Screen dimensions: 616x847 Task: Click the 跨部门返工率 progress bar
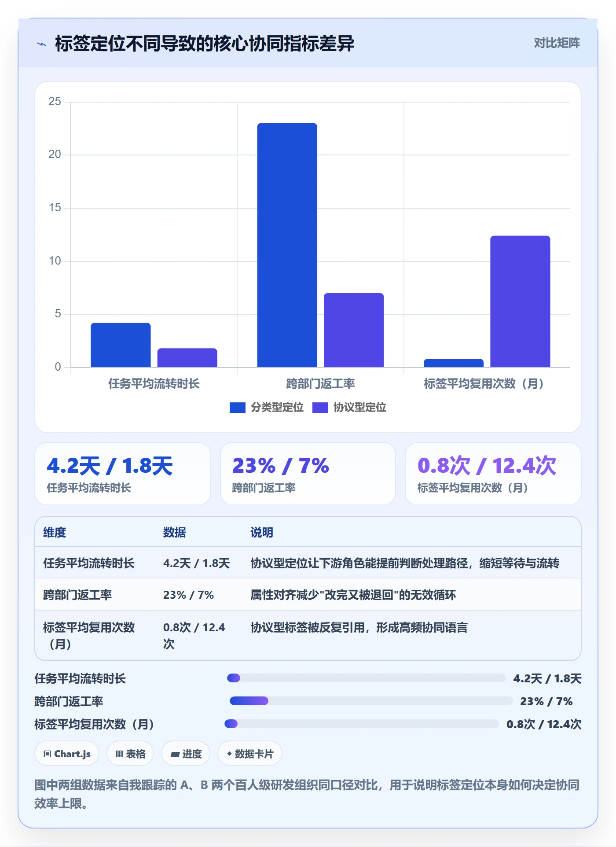pyautogui.click(x=371, y=701)
